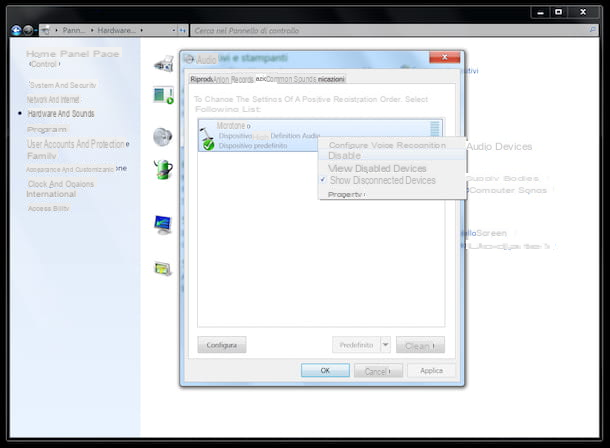This screenshot has height=448, width=610.
Task: Click Hardware... breadcrumb text in address bar
Action: tap(117, 30)
